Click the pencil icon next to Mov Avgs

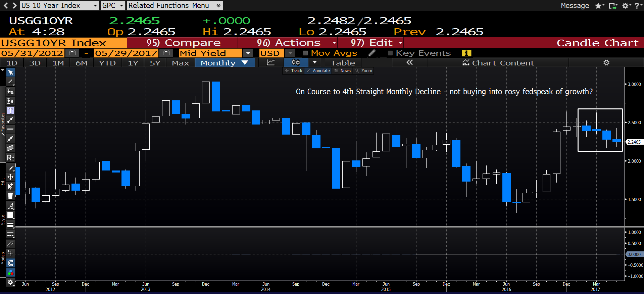372,53
